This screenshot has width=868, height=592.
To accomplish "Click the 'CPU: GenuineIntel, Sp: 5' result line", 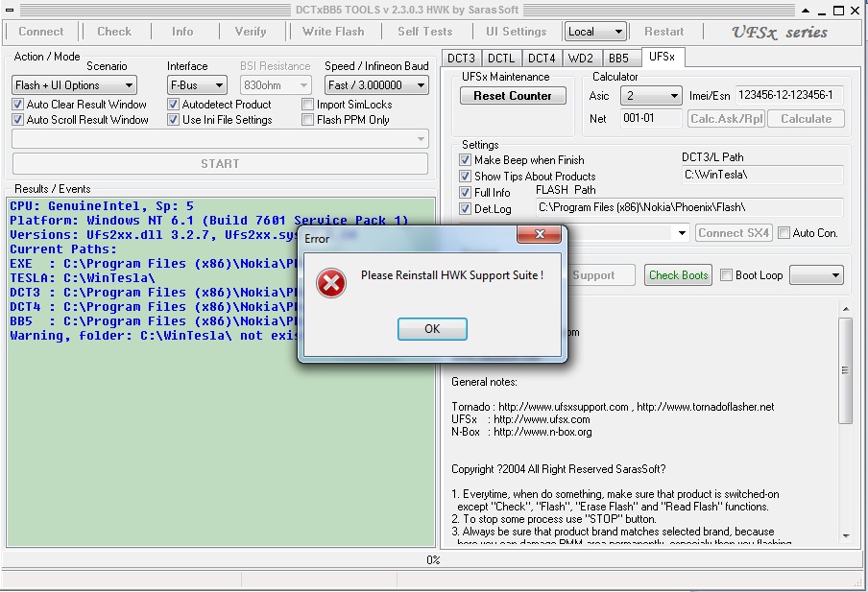I will [x=102, y=206].
